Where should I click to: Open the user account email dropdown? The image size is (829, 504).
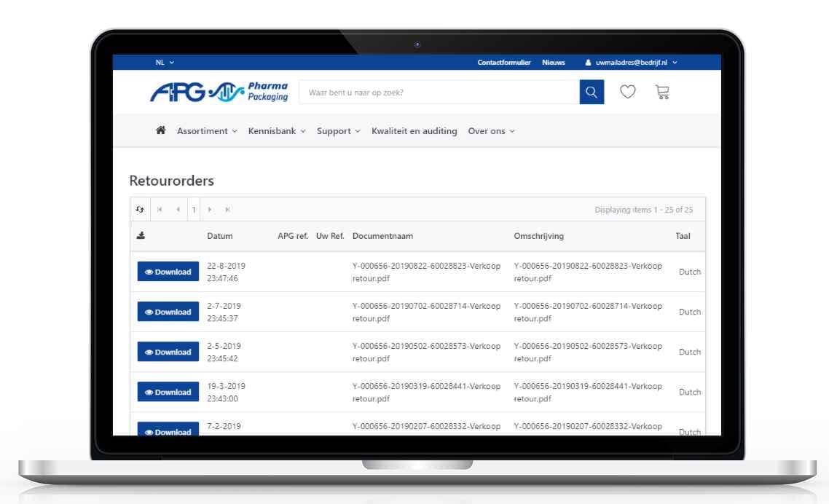(632, 63)
